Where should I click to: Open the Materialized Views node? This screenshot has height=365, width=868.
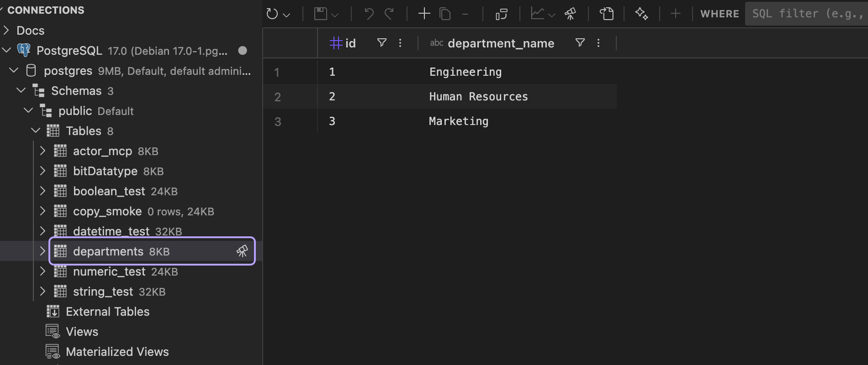(117, 352)
